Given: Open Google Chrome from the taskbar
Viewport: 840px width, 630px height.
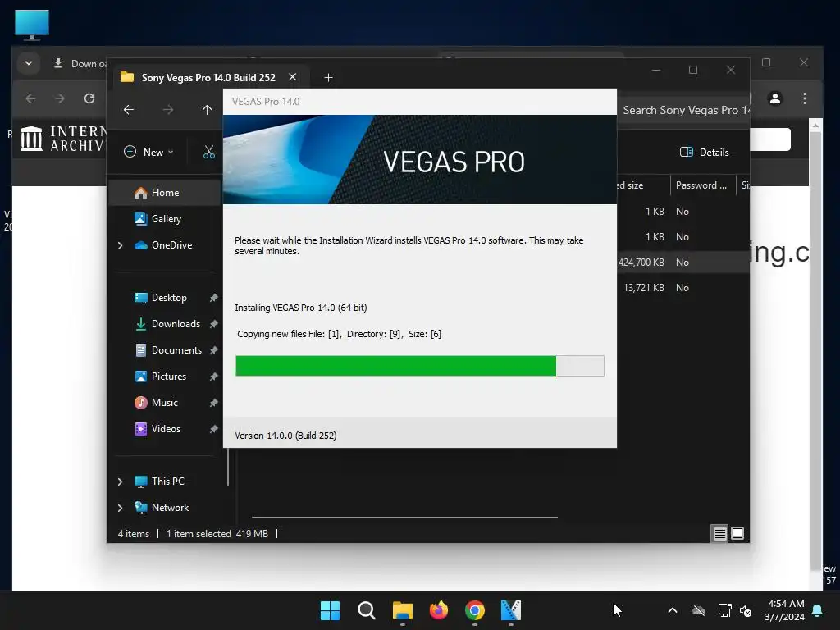Looking at the screenshot, I should 475,610.
